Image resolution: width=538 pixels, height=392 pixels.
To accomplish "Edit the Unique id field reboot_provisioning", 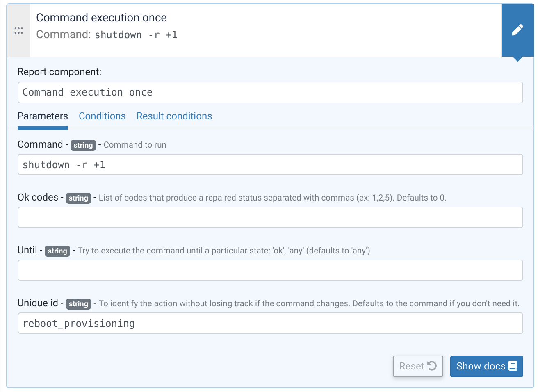I will pos(270,323).
